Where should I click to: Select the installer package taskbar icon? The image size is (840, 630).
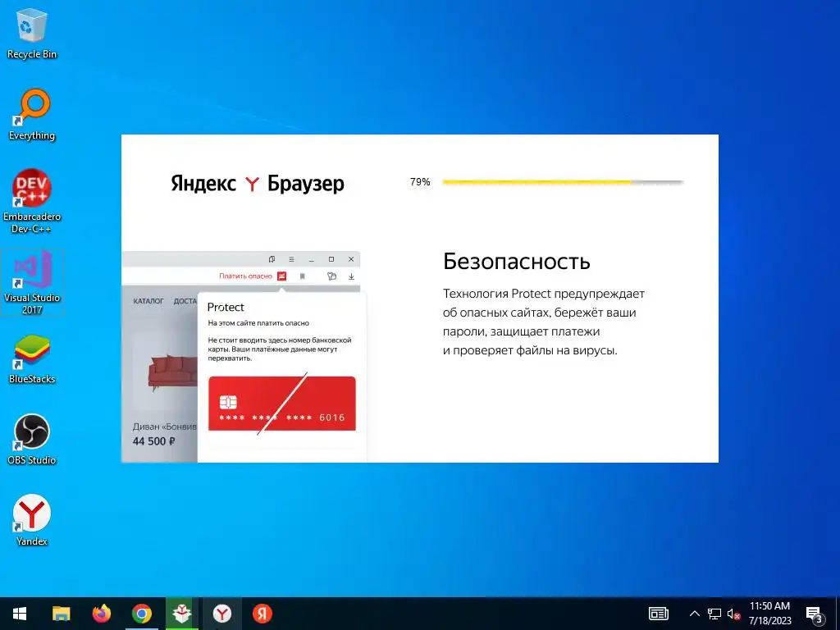[x=182, y=614]
